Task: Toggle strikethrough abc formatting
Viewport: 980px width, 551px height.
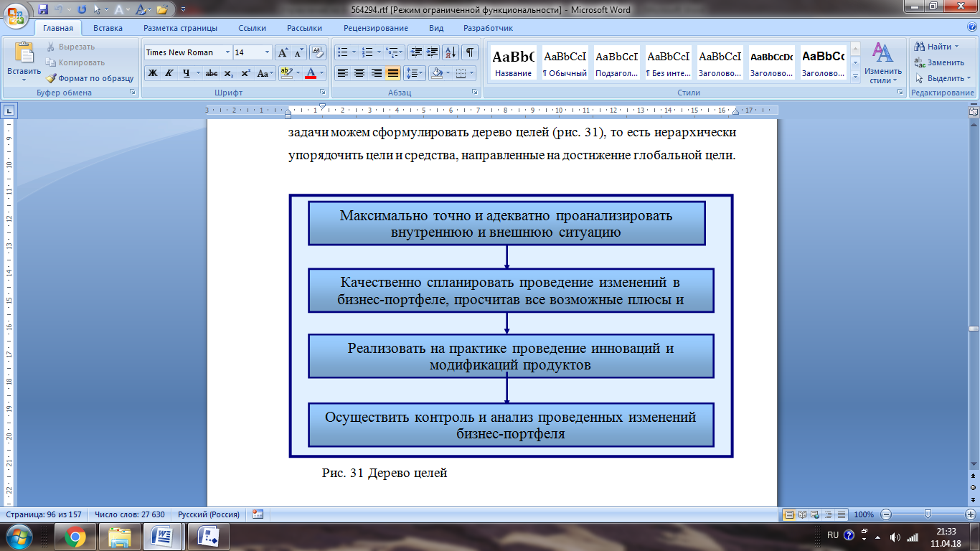Action: click(211, 73)
